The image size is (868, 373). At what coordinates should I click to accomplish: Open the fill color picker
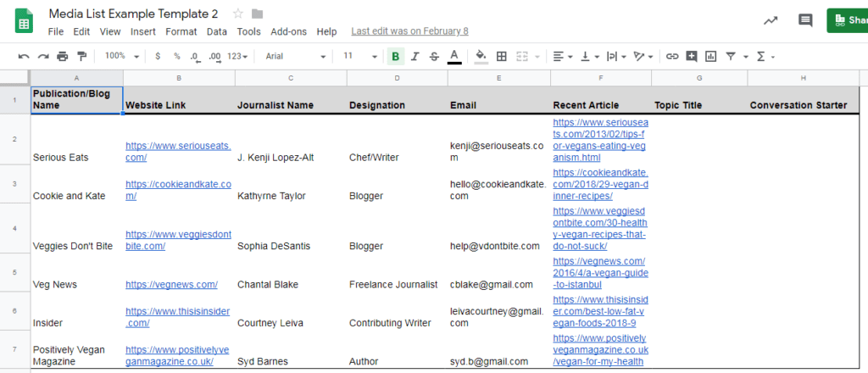481,56
